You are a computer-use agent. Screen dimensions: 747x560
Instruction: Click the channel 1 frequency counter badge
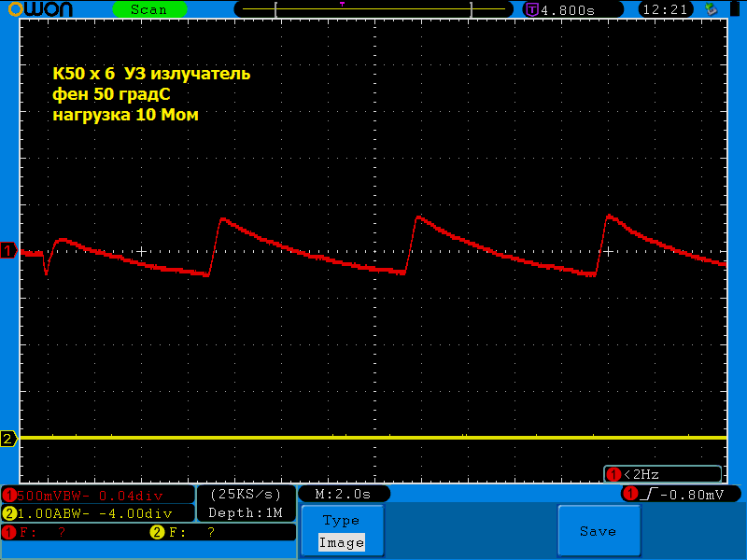pos(613,474)
